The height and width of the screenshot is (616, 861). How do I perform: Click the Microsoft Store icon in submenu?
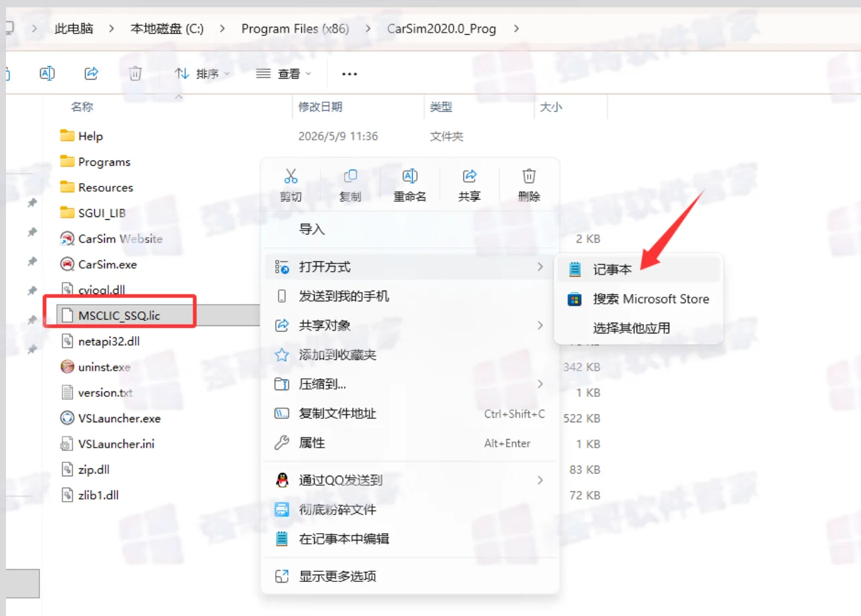tap(574, 299)
